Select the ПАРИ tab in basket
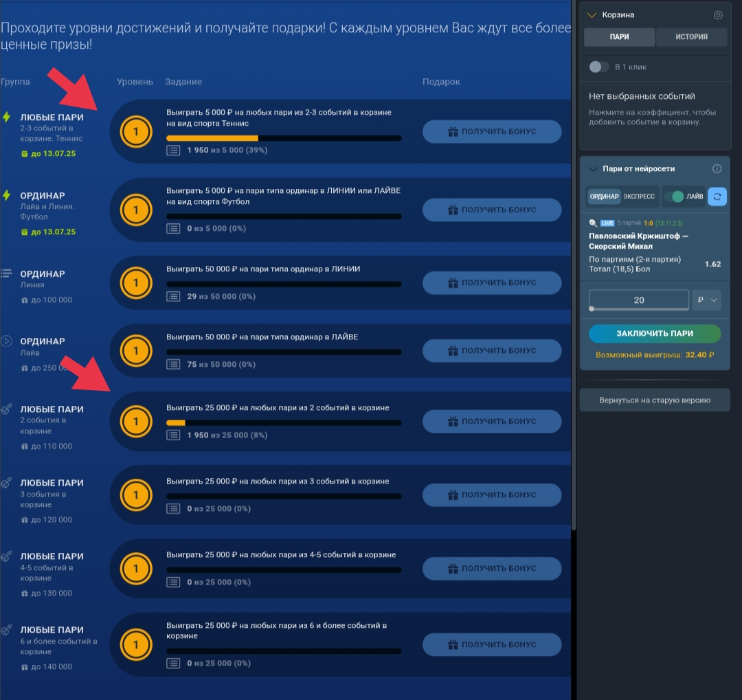This screenshot has width=742, height=700. tap(619, 37)
